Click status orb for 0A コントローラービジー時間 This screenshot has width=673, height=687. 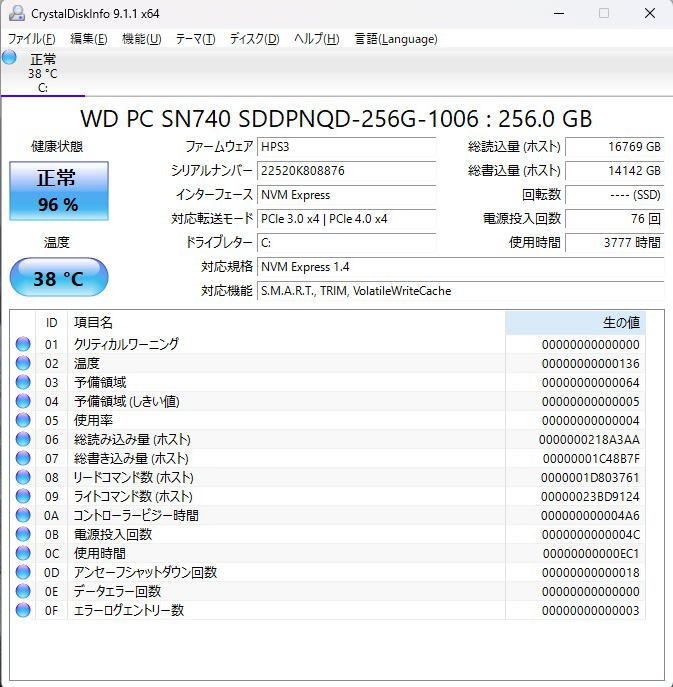coord(23,515)
